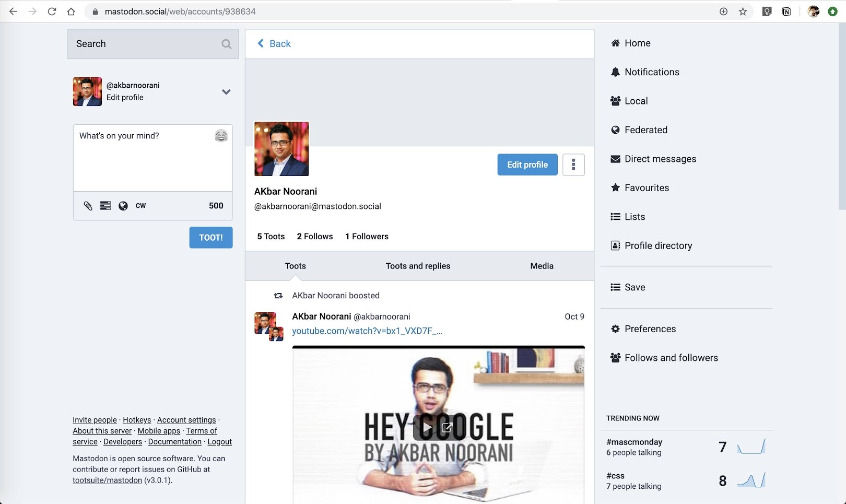Viewport: 846px width, 504px height.
Task: Open the Notion browser extension
Action: click(786, 11)
